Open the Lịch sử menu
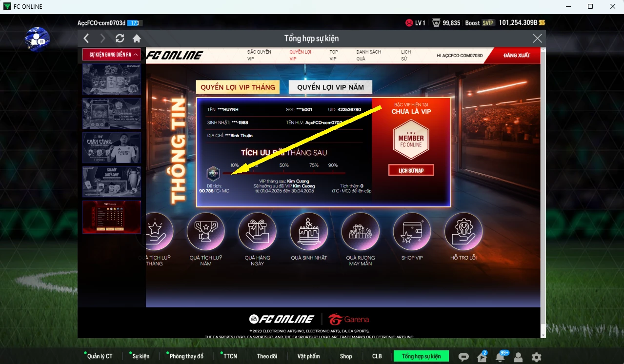This screenshot has width=624, height=364. click(x=406, y=55)
